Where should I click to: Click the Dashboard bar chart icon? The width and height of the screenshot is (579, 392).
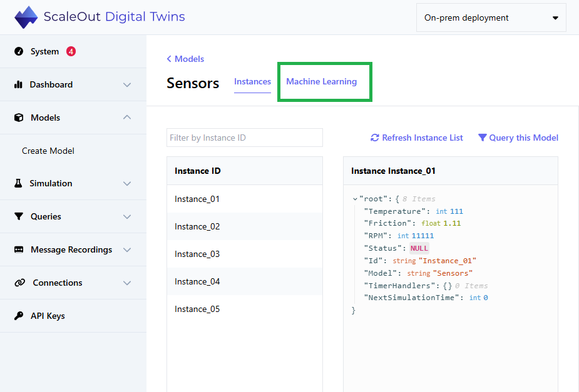(18, 84)
